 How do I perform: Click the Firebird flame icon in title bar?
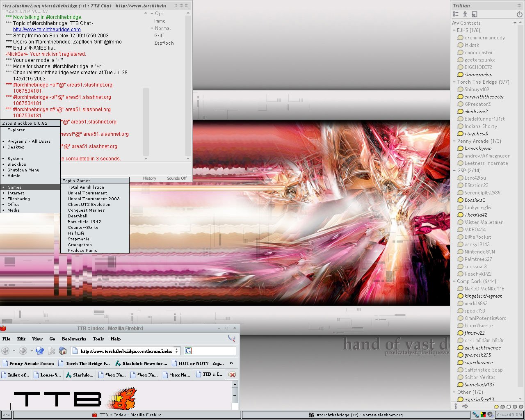[3, 328]
